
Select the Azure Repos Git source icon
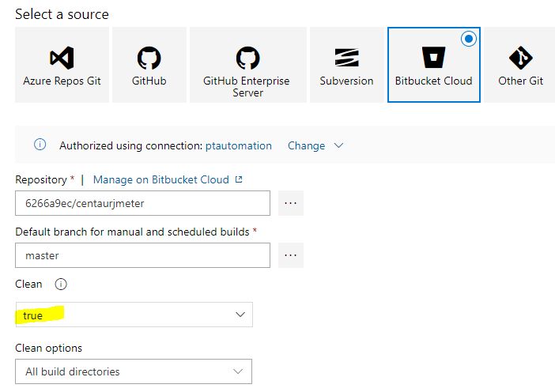point(62,58)
